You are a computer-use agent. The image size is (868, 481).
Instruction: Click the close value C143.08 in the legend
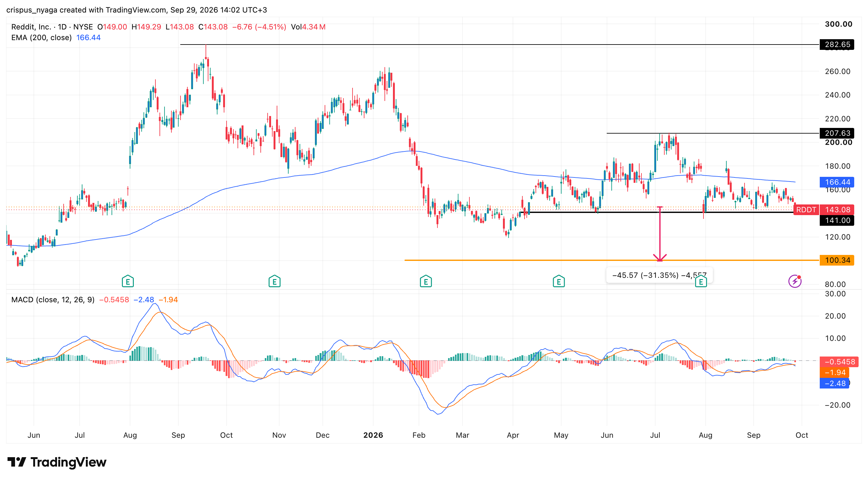click(213, 27)
